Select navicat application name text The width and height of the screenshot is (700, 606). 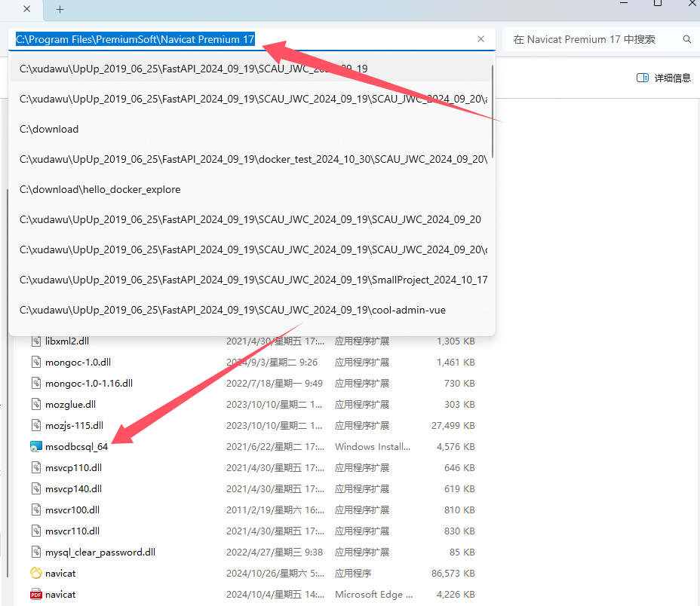click(60, 574)
